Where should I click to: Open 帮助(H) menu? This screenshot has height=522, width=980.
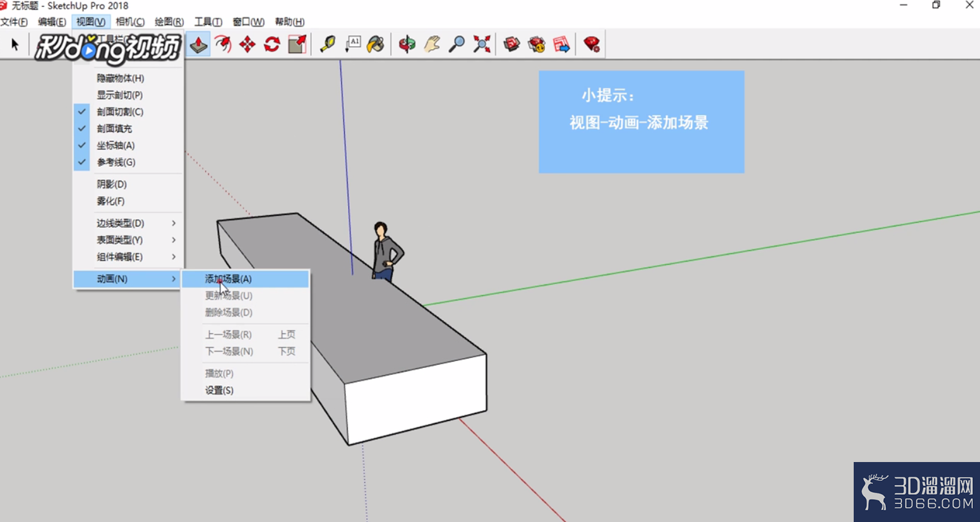(289, 21)
